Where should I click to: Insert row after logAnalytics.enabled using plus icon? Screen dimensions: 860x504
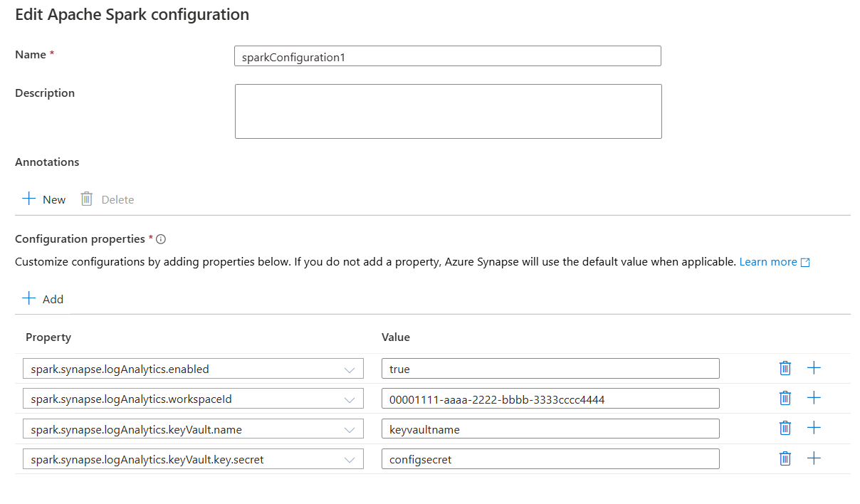pyautogui.click(x=814, y=368)
